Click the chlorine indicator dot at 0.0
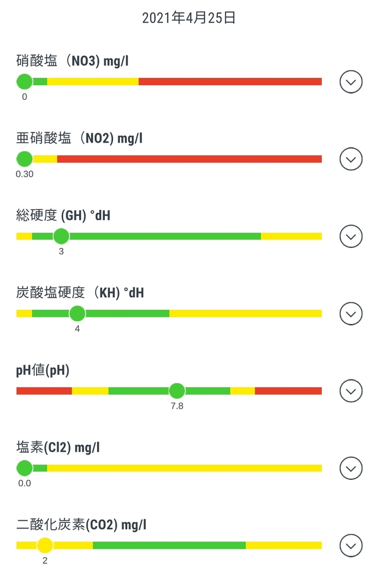Viewport: 379px width, 588px height. pos(24,468)
